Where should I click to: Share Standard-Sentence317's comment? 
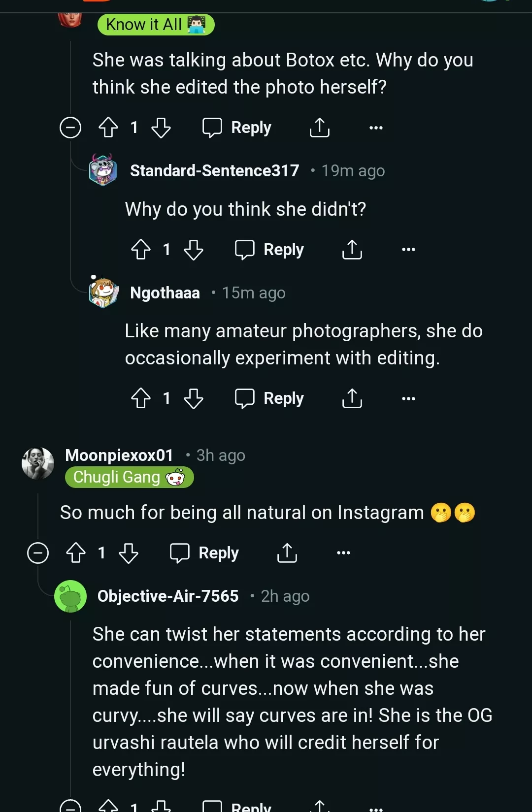click(x=352, y=250)
